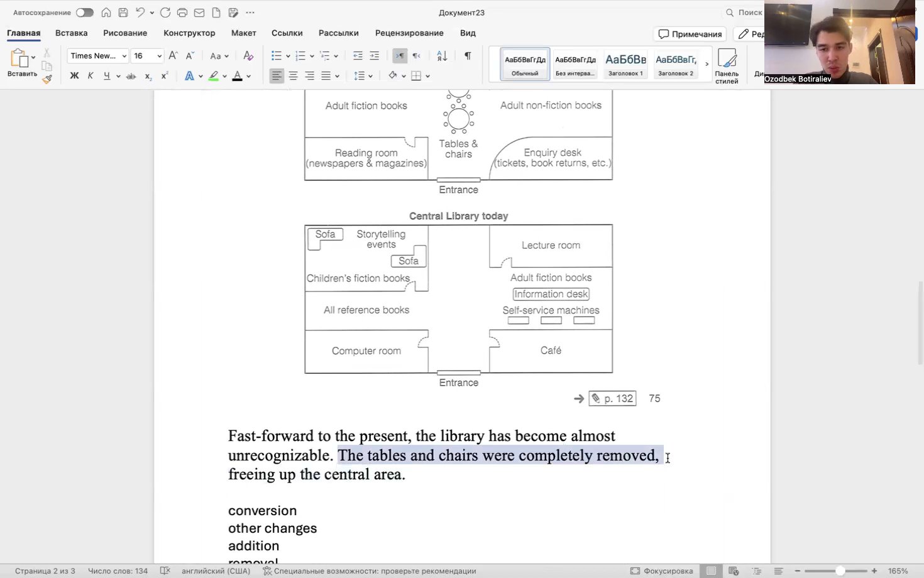
Task: Click the word count in status bar
Action: pyautogui.click(x=118, y=571)
